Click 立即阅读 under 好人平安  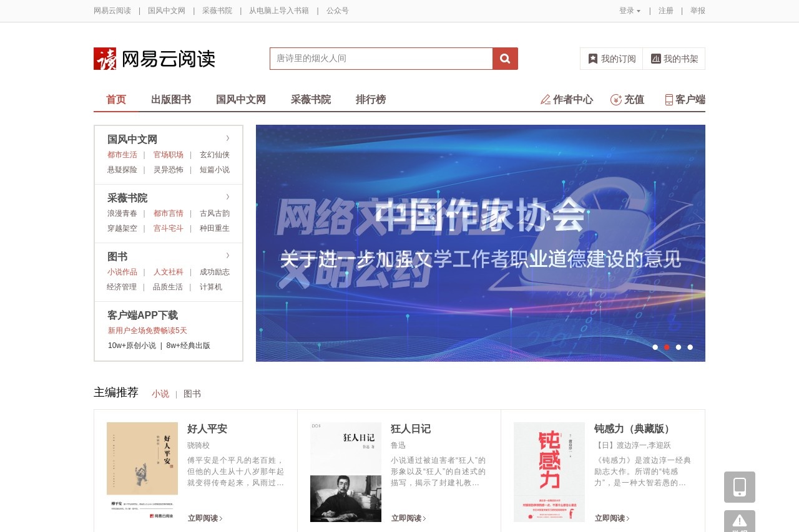pyautogui.click(x=205, y=518)
